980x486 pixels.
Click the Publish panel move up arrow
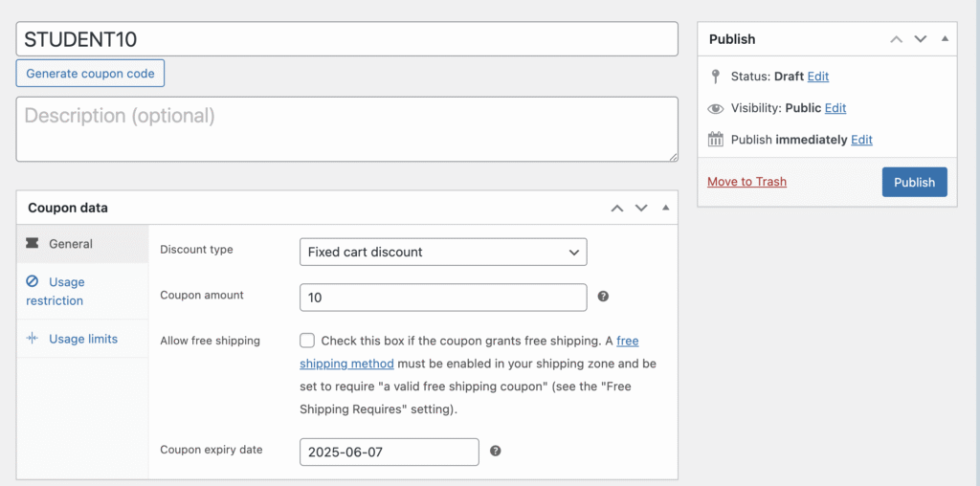(x=896, y=39)
